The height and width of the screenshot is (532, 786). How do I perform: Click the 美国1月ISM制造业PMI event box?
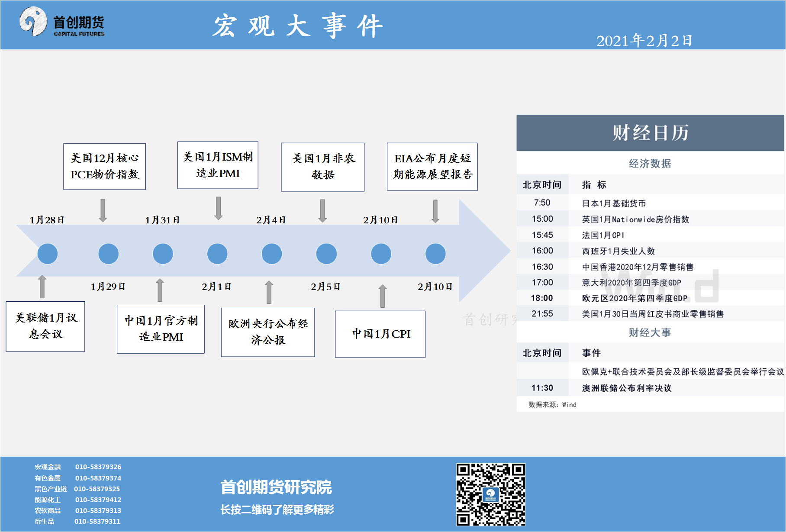pos(218,165)
